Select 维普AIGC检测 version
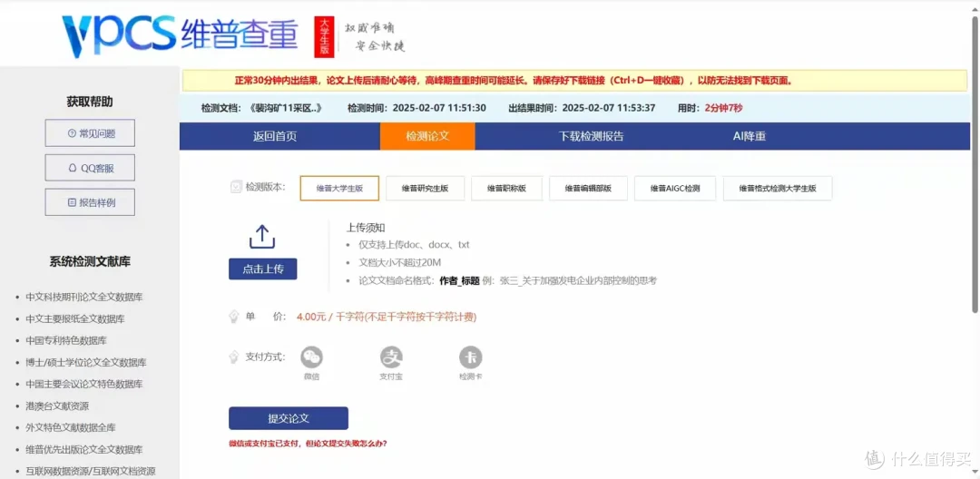The height and width of the screenshot is (479, 980). click(675, 188)
